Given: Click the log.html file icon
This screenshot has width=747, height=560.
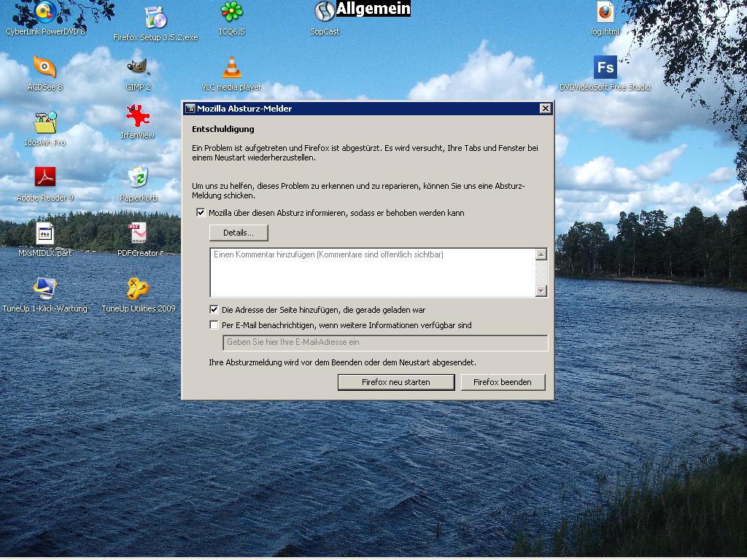Looking at the screenshot, I should pyautogui.click(x=605, y=12).
